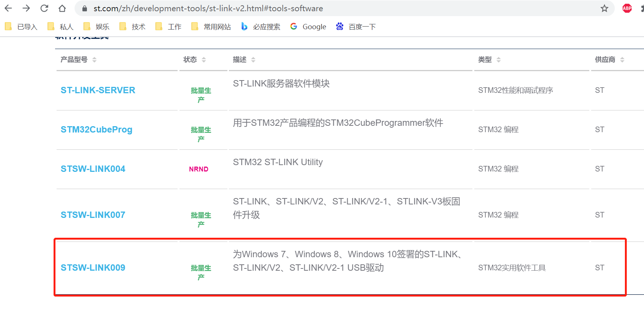Viewport: 644px width, 316px height.
Task: Click the type STM32性能和调试程序
Action: (x=515, y=90)
